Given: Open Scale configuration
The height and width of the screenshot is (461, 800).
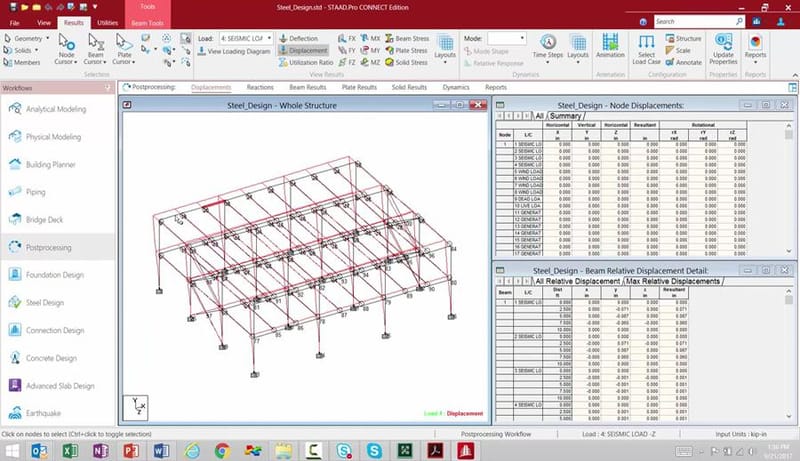Looking at the screenshot, I should click(x=678, y=50).
